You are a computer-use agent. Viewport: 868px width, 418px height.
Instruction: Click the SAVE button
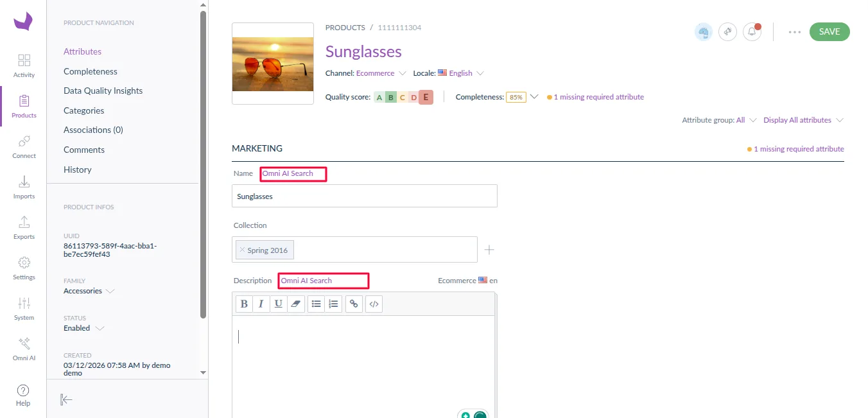pyautogui.click(x=829, y=31)
